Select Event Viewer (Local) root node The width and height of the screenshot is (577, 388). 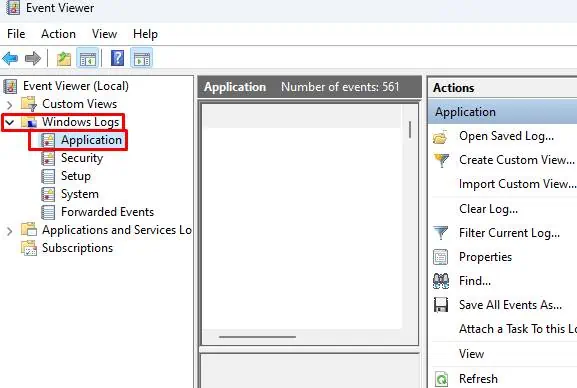tap(76, 86)
